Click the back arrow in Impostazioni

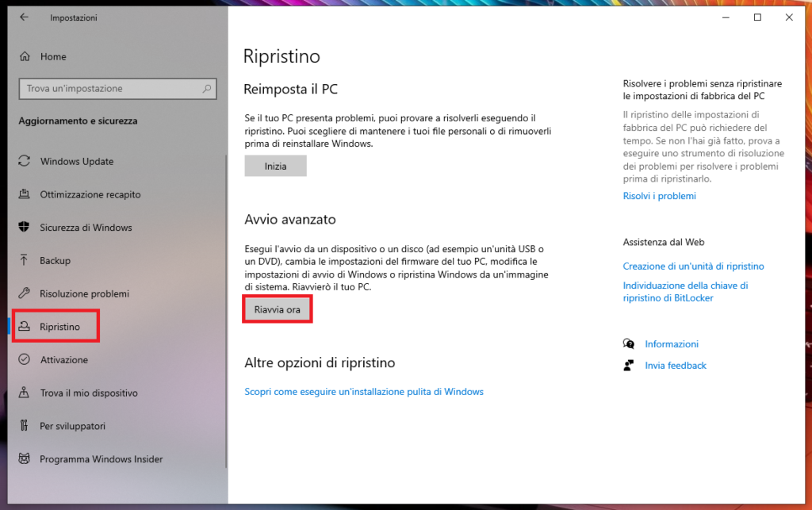[x=24, y=17]
